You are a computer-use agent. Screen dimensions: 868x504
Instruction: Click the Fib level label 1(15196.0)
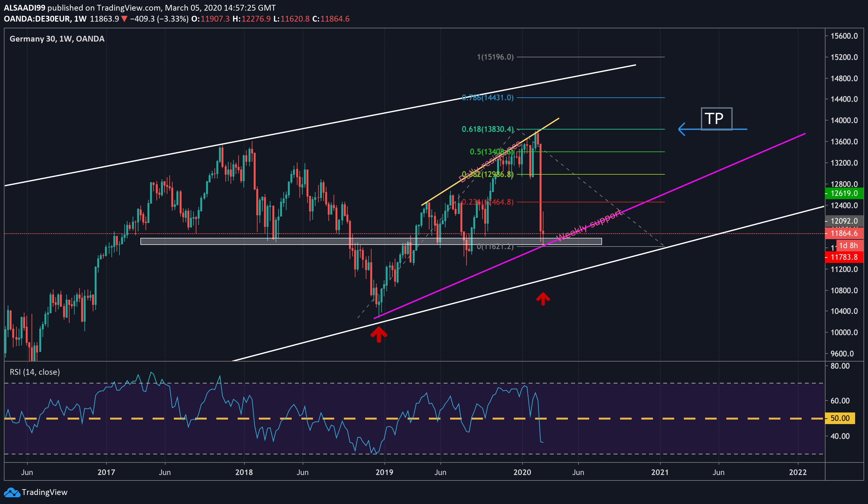[x=495, y=57]
